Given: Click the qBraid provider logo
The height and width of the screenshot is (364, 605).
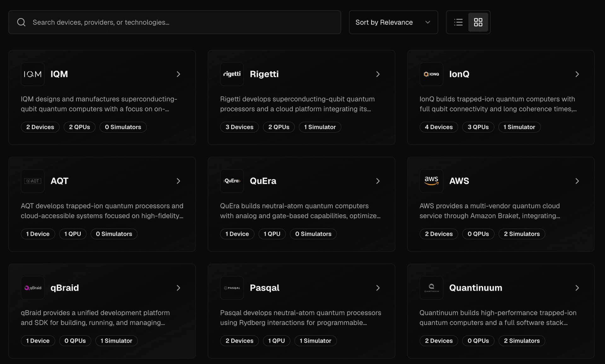Looking at the screenshot, I should (x=33, y=288).
